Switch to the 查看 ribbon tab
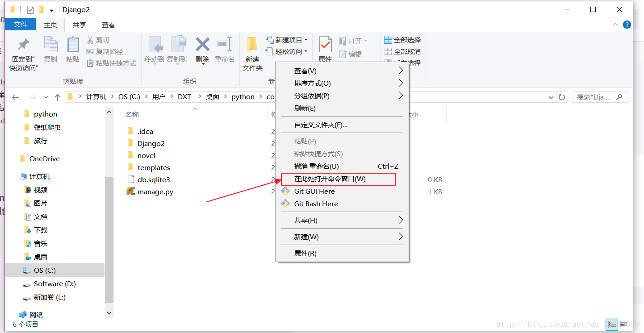This screenshot has width=644, height=333. 109,25
